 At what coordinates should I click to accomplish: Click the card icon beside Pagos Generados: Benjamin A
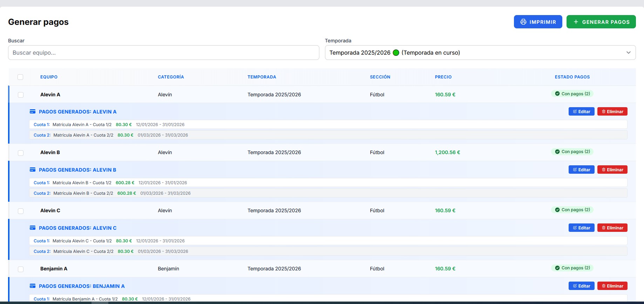[x=33, y=286]
